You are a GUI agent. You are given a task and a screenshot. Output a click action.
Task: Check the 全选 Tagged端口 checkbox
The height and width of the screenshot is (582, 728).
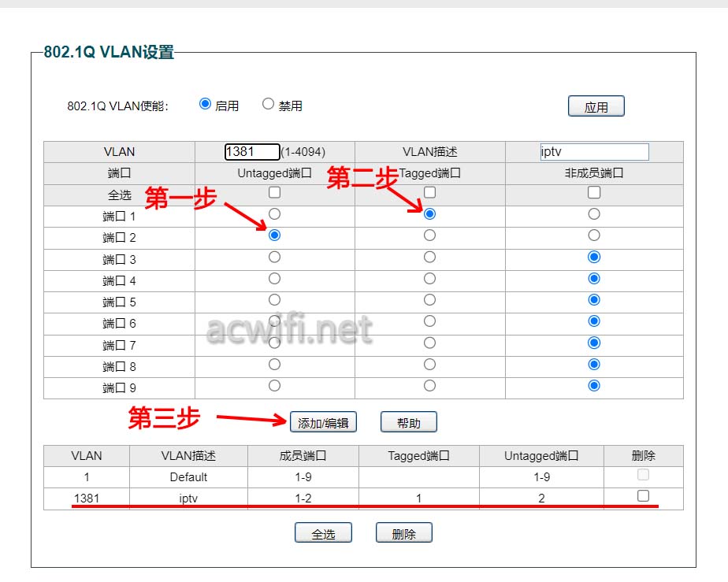point(430,192)
